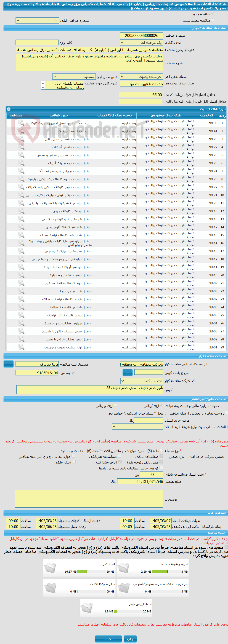The height and width of the screenshot is (644, 228).
Task: Select the ارزی/ریالی radio option
Action: (162, 405)
